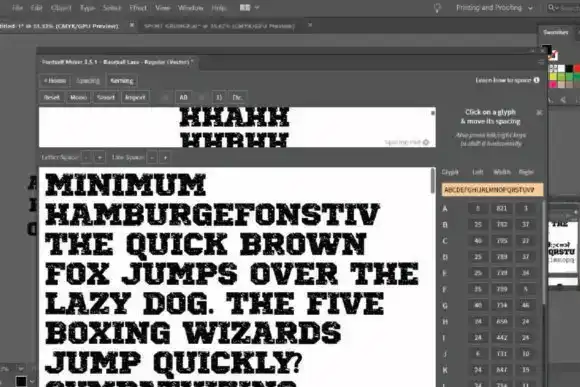580x387 pixels.
Task: Edit the Width value of glyph A
Action: click(502, 208)
